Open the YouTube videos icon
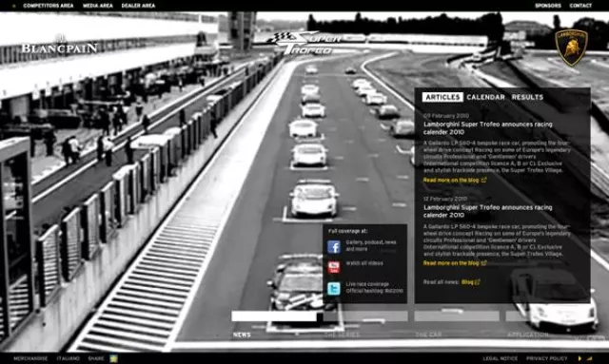This screenshot has height=364, width=609. pyautogui.click(x=334, y=267)
